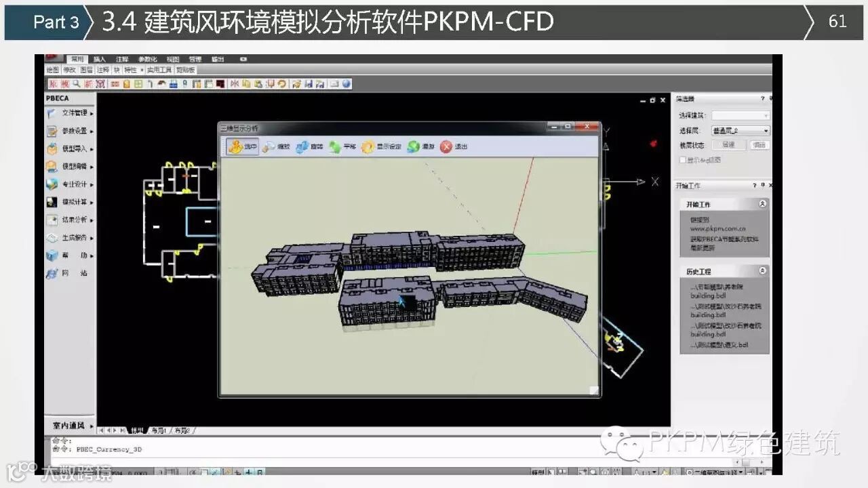
Task: Open 显示设定 display settings in 3D viewer
Action: pyautogui.click(x=381, y=146)
